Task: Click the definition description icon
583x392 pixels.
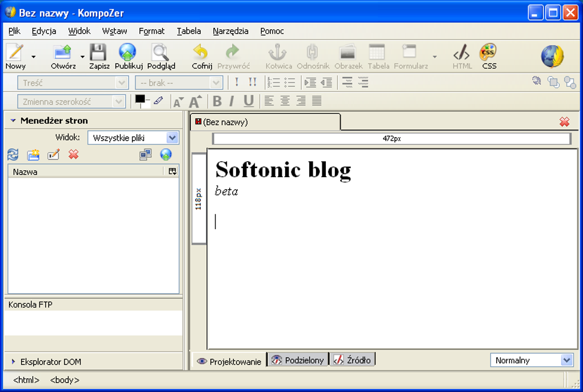Action: pos(364,82)
